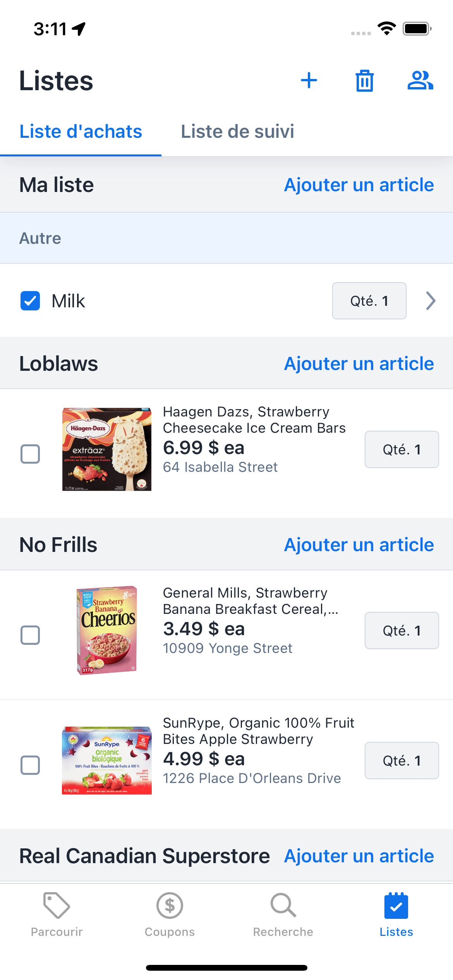453x980 pixels.
Task: Tap the trash can delete icon
Action: [x=365, y=81]
